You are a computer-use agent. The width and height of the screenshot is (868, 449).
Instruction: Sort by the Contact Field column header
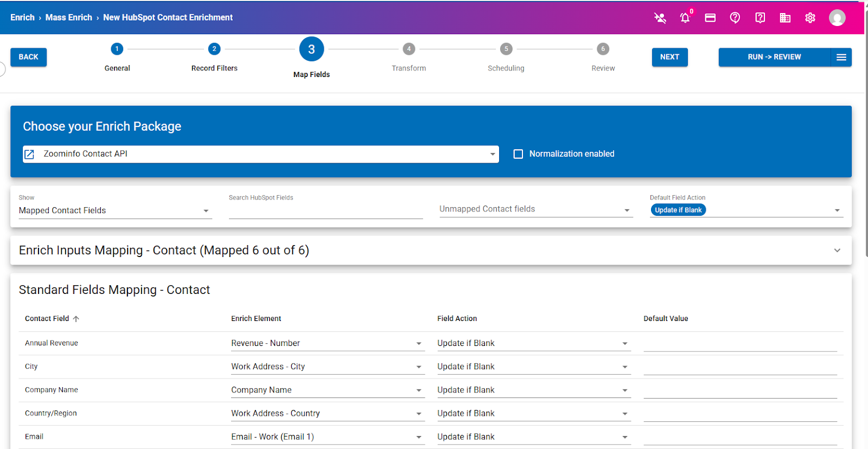click(x=47, y=318)
